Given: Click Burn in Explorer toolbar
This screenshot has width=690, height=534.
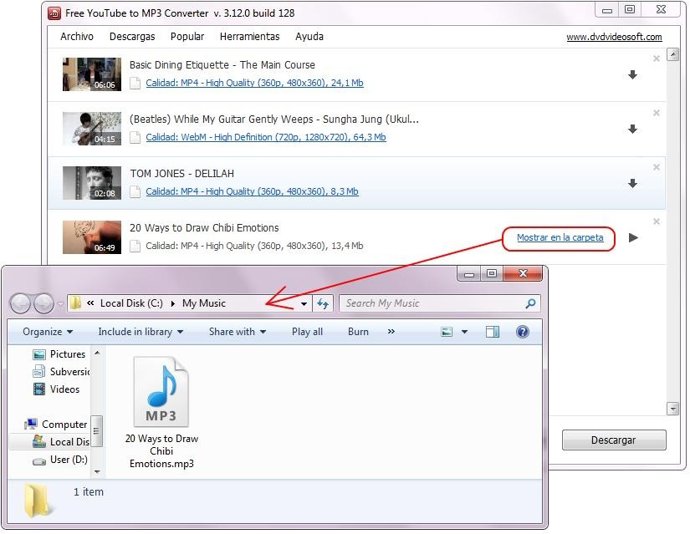Looking at the screenshot, I should [x=358, y=332].
